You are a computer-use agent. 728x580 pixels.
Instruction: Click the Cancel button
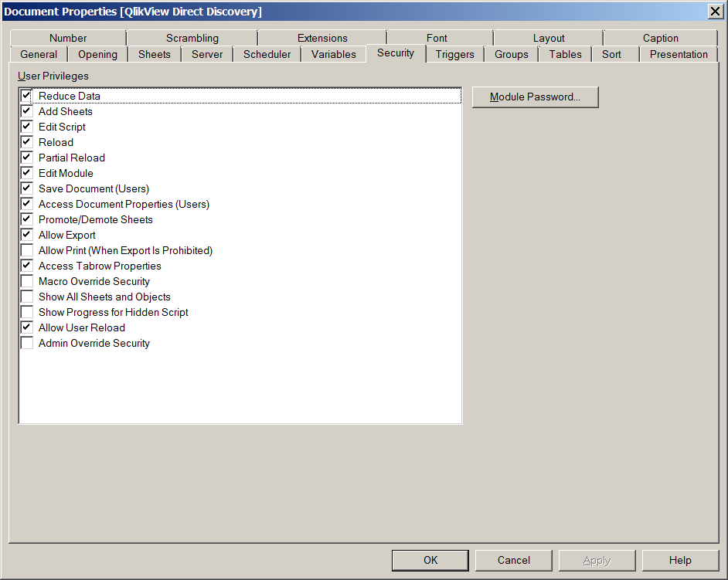[x=513, y=560]
